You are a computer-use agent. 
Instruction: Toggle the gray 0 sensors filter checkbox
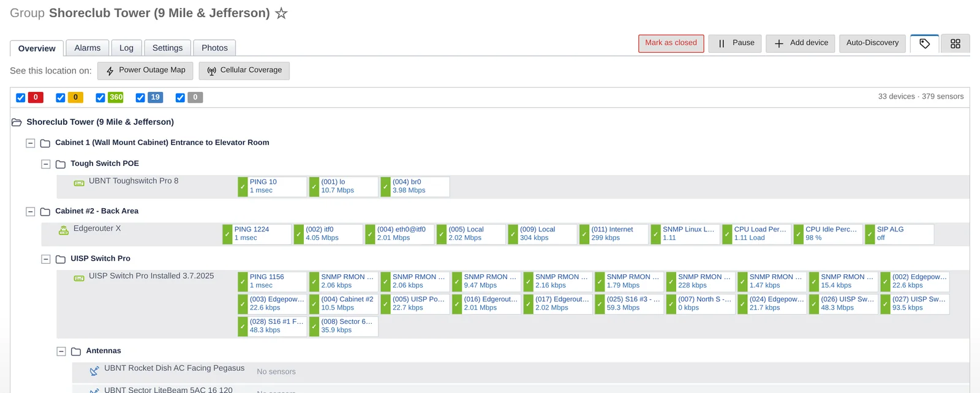(180, 97)
